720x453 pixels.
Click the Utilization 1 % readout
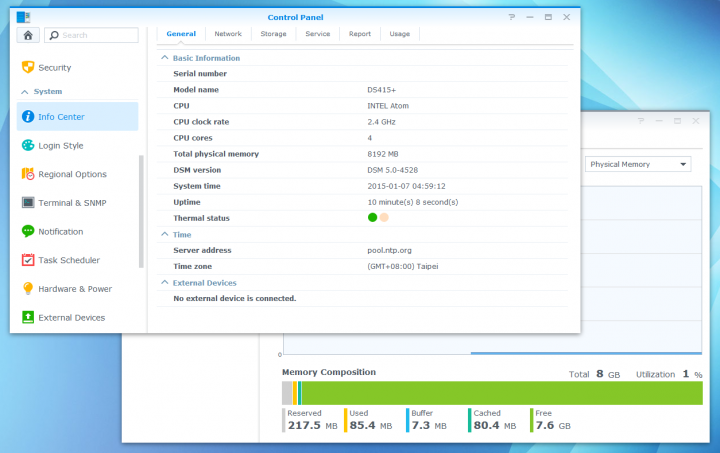pyautogui.click(x=669, y=375)
